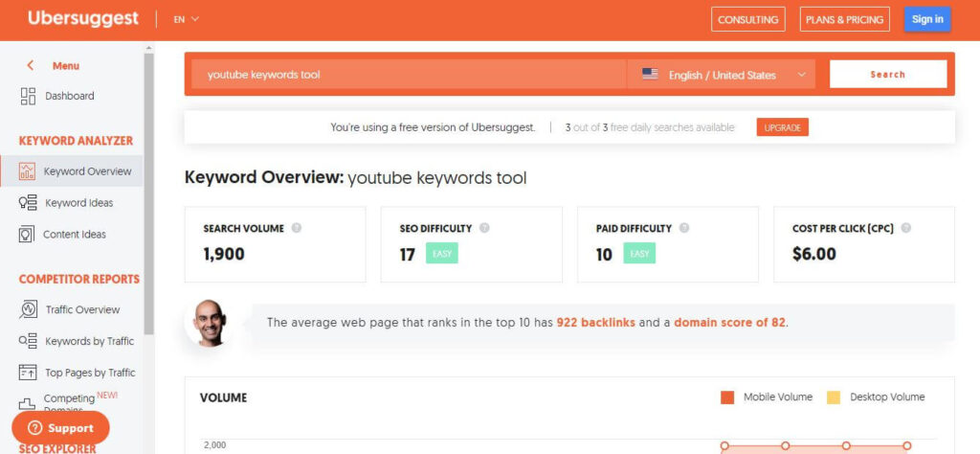Click the Upgrade button

pos(783,127)
